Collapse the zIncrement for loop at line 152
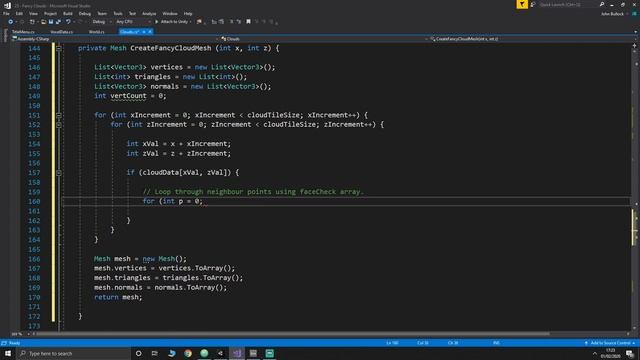 pos(59,124)
